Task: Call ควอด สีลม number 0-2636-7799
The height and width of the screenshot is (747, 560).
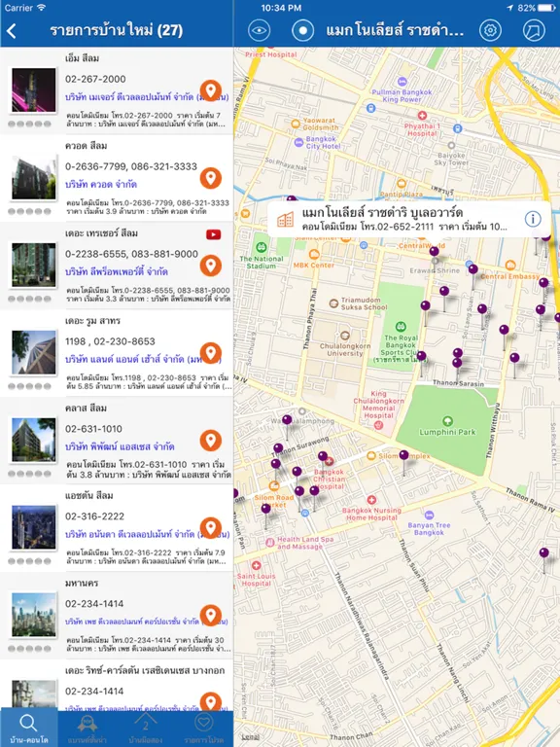Action: (131, 166)
